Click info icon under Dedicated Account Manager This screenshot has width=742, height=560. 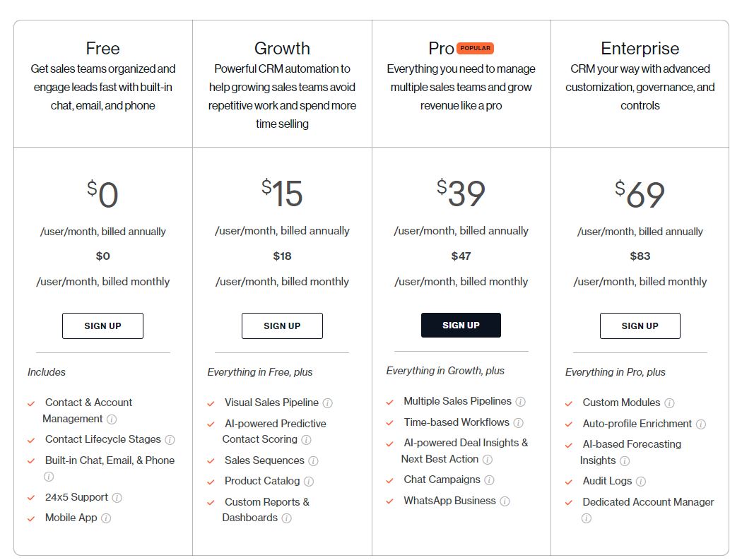coord(587,518)
